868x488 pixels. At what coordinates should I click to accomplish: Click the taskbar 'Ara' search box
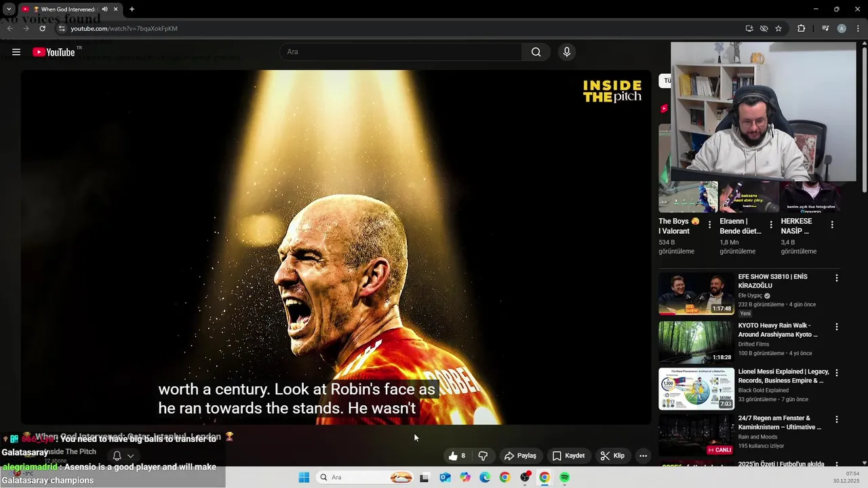pyautogui.click(x=366, y=477)
